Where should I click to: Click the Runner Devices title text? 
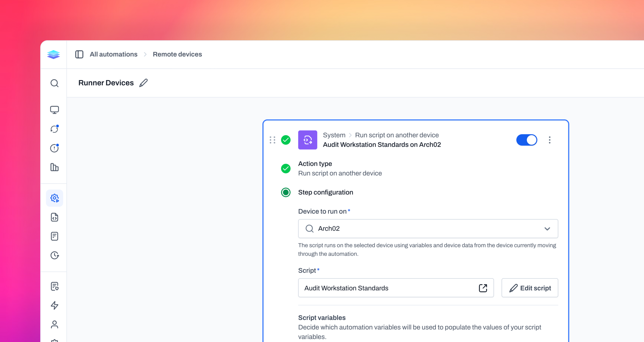pos(106,83)
